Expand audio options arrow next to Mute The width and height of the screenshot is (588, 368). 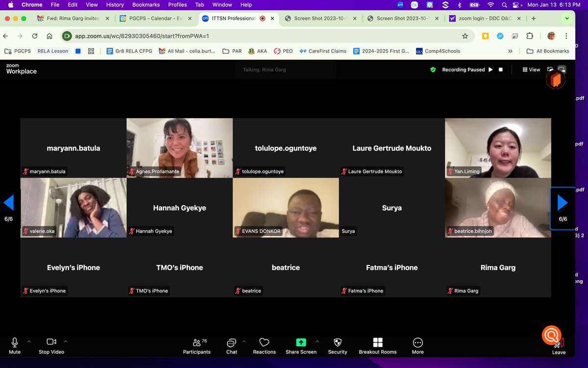29,342
